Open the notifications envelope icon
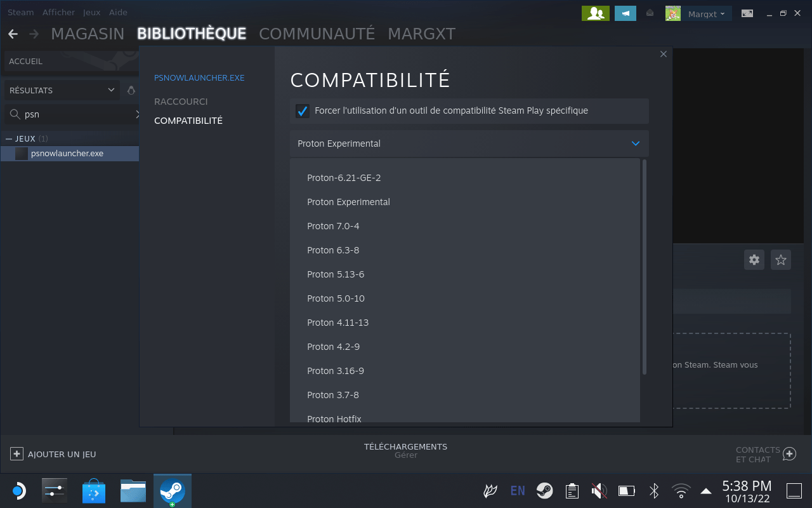The height and width of the screenshot is (508, 812). point(650,13)
